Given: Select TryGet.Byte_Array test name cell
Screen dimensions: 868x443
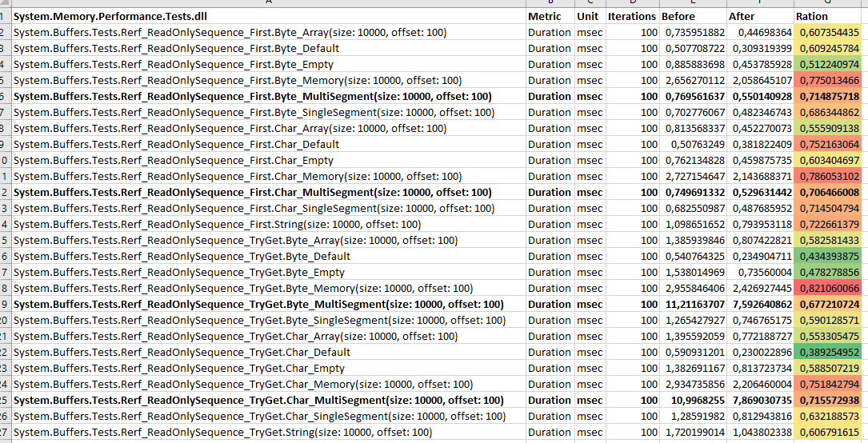Looking at the screenshot, I should (269, 241).
